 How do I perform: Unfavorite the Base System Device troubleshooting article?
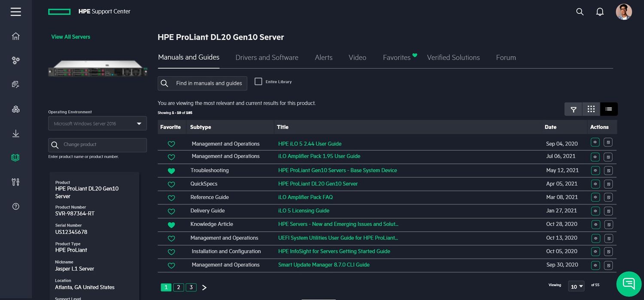[x=171, y=171]
